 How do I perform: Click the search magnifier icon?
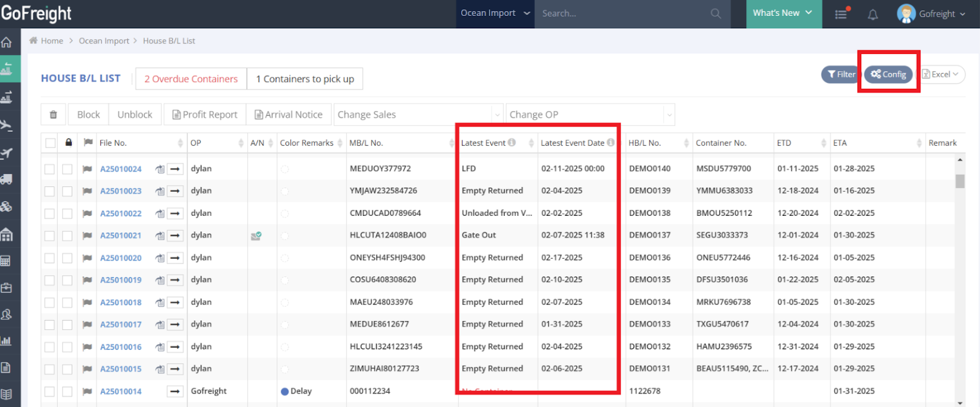[x=715, y=13]
